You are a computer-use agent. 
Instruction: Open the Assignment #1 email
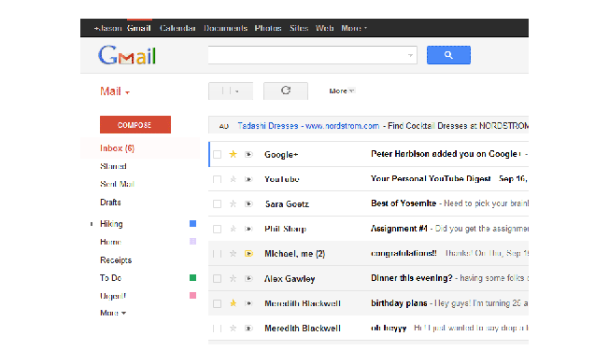click(399, 229)
